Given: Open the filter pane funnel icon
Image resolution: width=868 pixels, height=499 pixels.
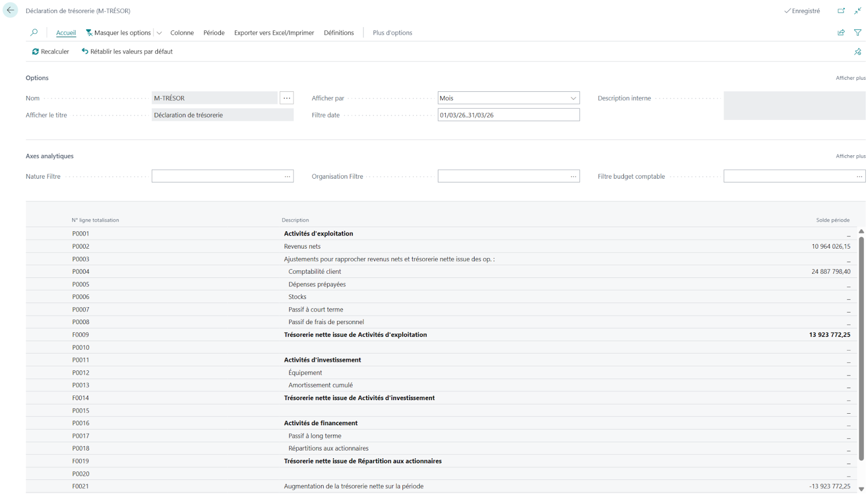Looking at the screenshot, I should pos(858,33).
